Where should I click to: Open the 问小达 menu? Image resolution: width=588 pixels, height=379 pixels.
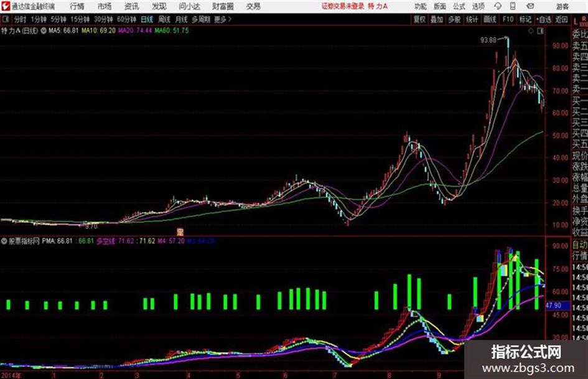[x=189, y=6]
